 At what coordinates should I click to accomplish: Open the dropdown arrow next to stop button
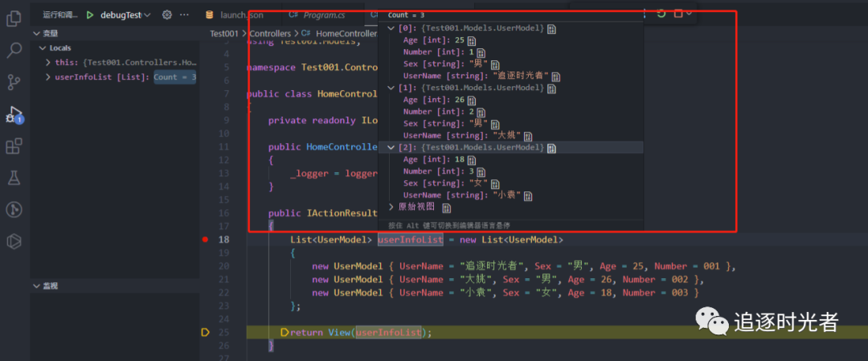click(690, 14)
